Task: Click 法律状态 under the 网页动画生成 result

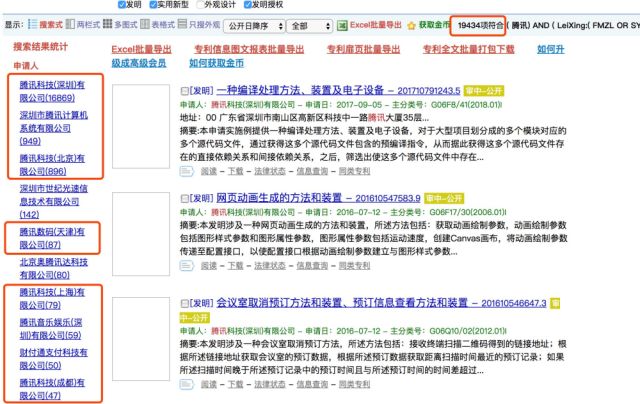Action: tap(270, 266)
